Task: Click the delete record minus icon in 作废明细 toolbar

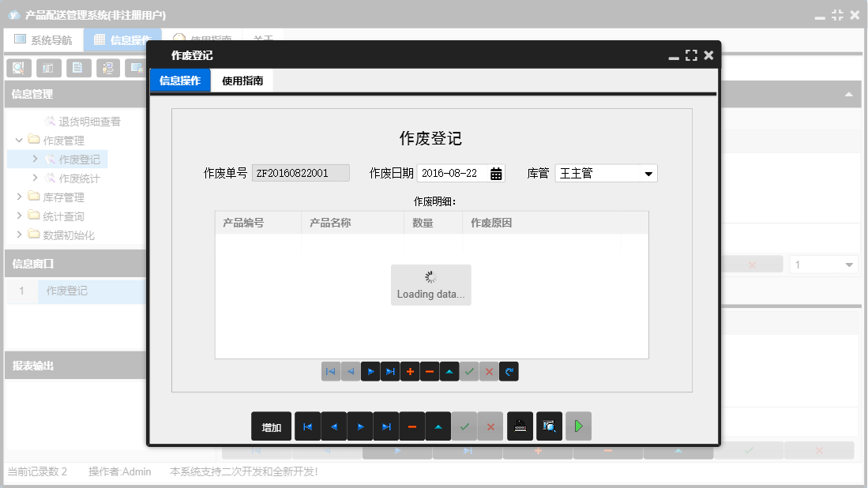Action: [430, 371]
